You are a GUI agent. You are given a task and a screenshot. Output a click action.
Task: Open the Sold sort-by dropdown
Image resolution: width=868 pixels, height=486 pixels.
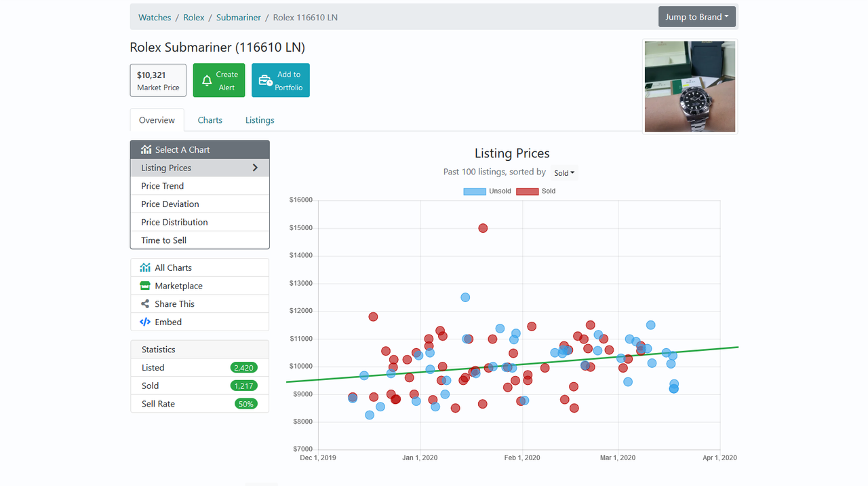pos(564,173)
